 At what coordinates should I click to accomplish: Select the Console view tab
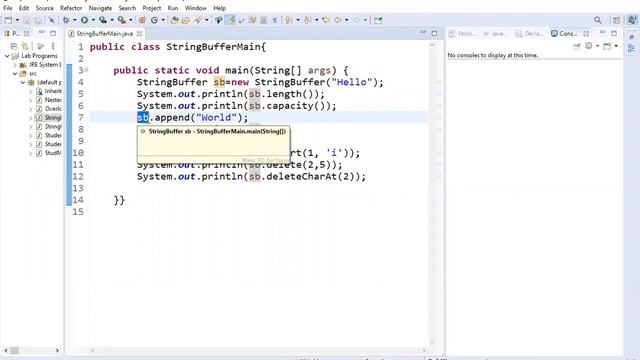pyautogui.click(x=564, y=33)
